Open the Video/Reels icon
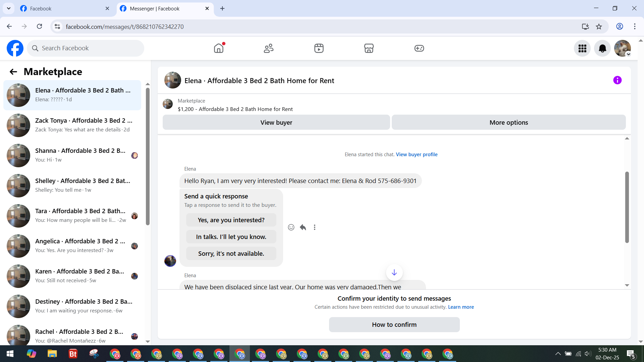Screen dimensions: 644x362 319,48
